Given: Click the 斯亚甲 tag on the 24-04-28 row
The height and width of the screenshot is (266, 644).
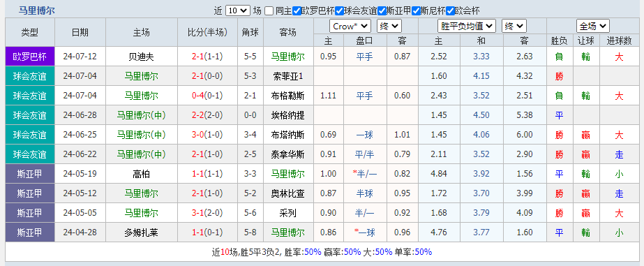Looking at the screenshot, I should tap(30, 232).
